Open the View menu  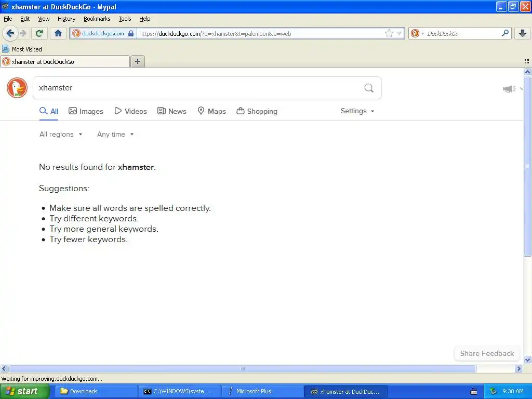44,19
